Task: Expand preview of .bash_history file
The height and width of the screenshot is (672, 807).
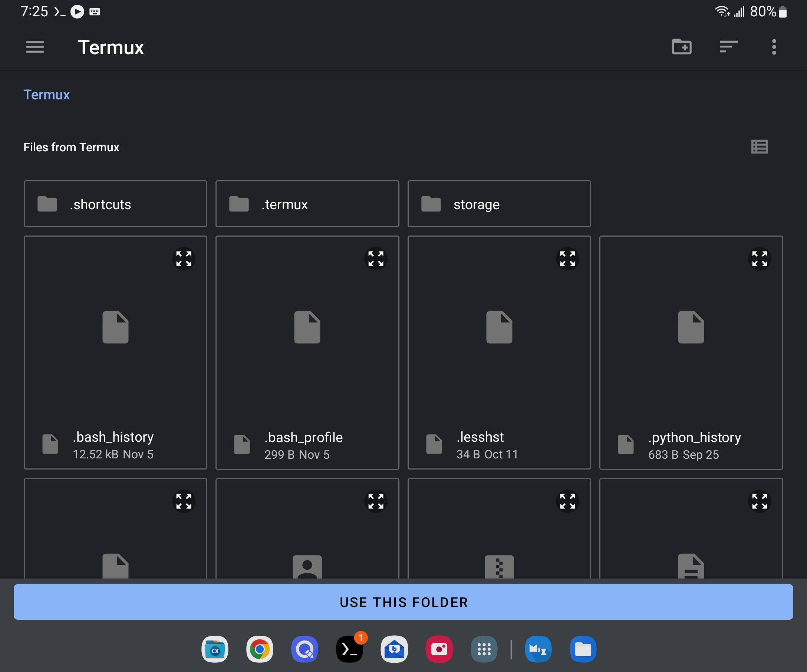Action: coord(184,258)
